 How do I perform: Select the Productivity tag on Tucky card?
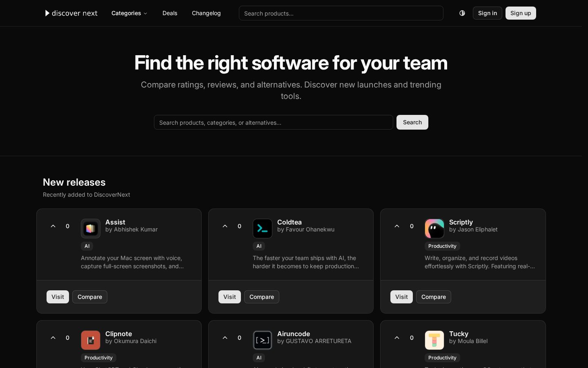(442, 358)
